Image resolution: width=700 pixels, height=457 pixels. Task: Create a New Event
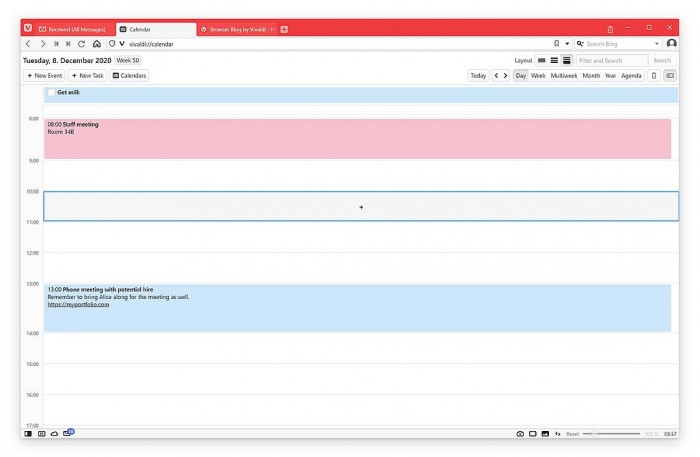44,75
